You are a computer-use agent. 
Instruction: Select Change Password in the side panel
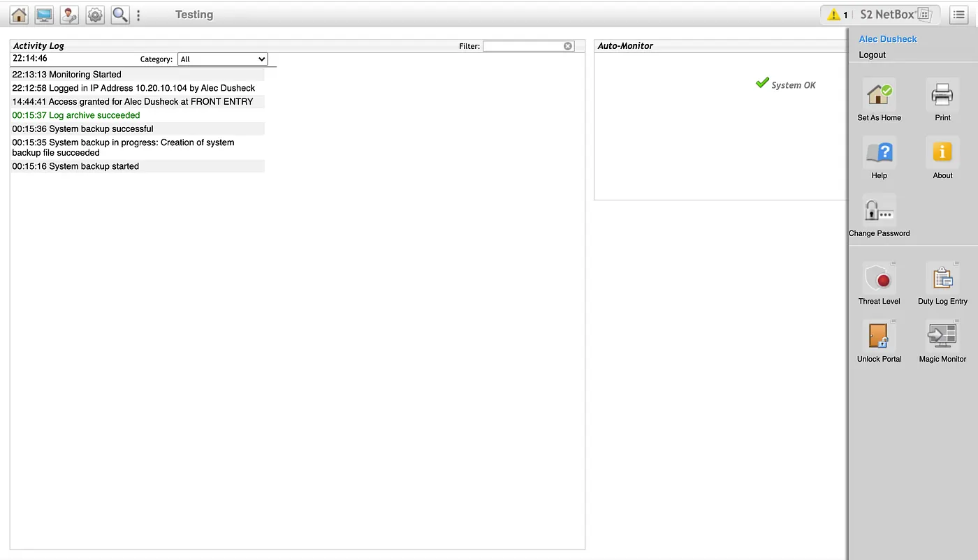(879, 210)
